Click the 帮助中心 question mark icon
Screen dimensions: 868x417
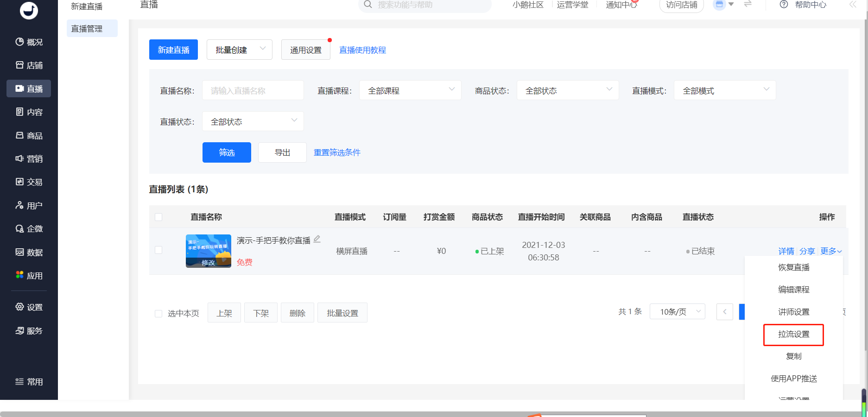click(x=784, y=5)
